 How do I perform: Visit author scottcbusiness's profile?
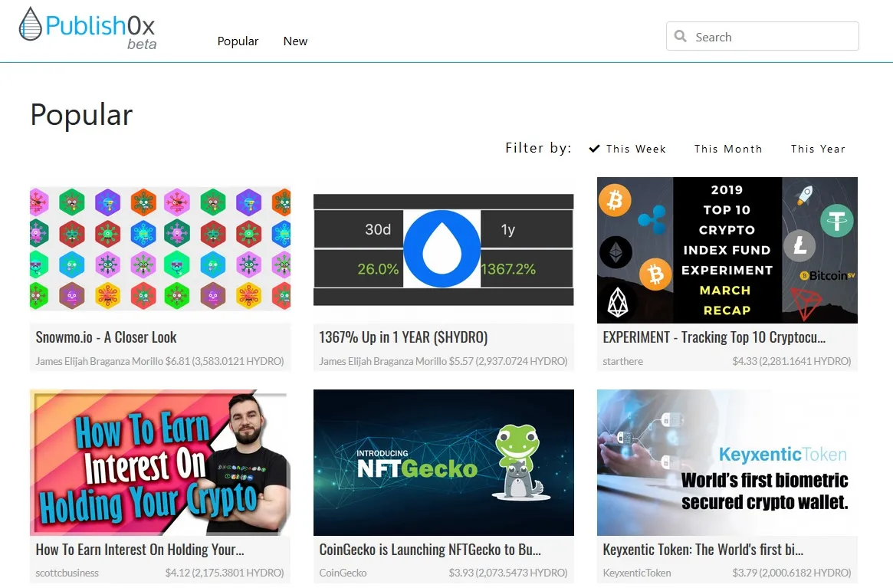(x=67, y=573)
